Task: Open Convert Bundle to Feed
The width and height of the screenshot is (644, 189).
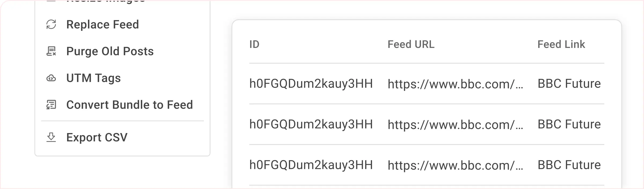Action: (x=130, y=105)
